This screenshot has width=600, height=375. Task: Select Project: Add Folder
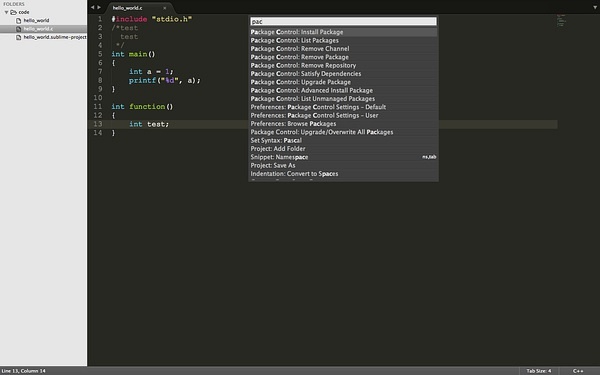(343, 149)
